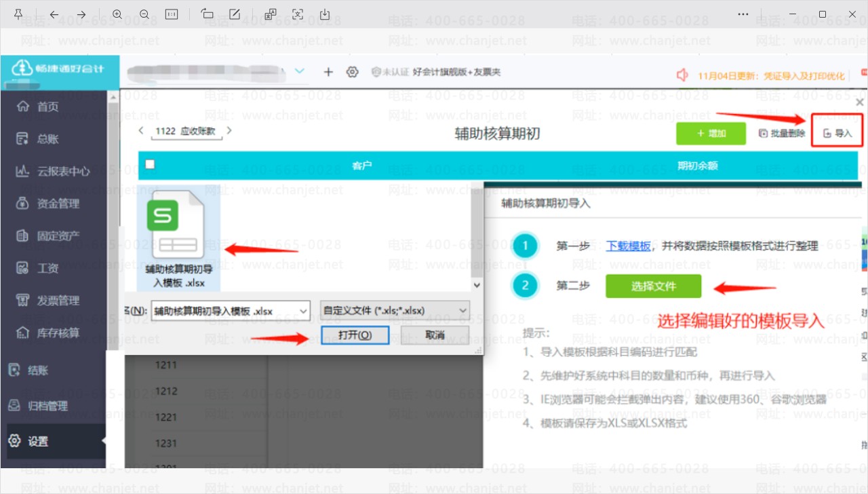Click the plus icon in top bar

[328, 72]
